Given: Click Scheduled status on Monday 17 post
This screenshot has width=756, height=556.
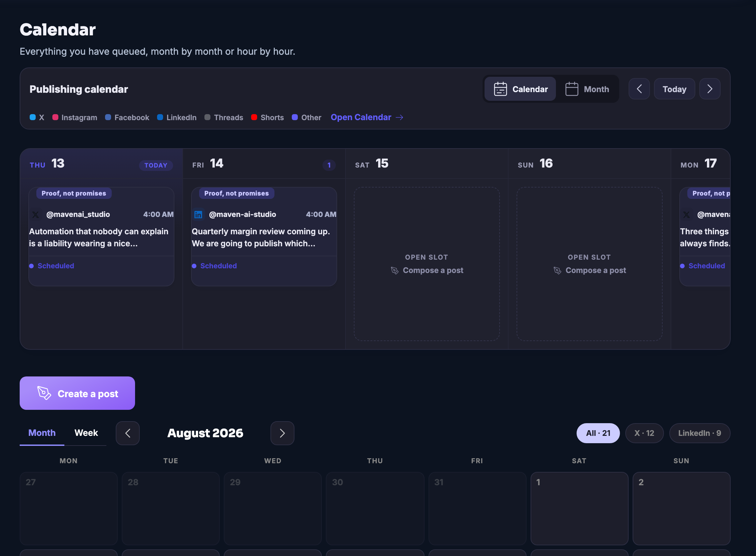Looking at the screenshot, I should [703, 266].
